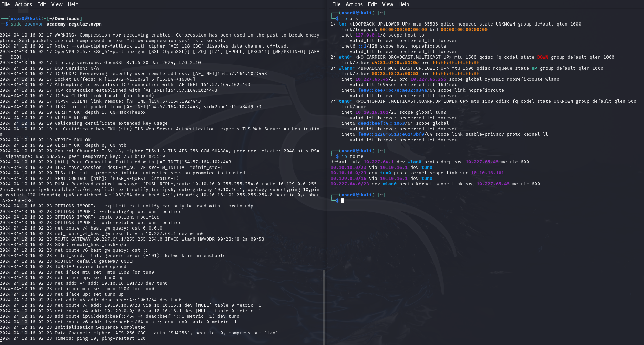Click IPv6 'fe80::1228:6513:e61:3bf0'
Screen dimensions: 644x345
point(391,134)
